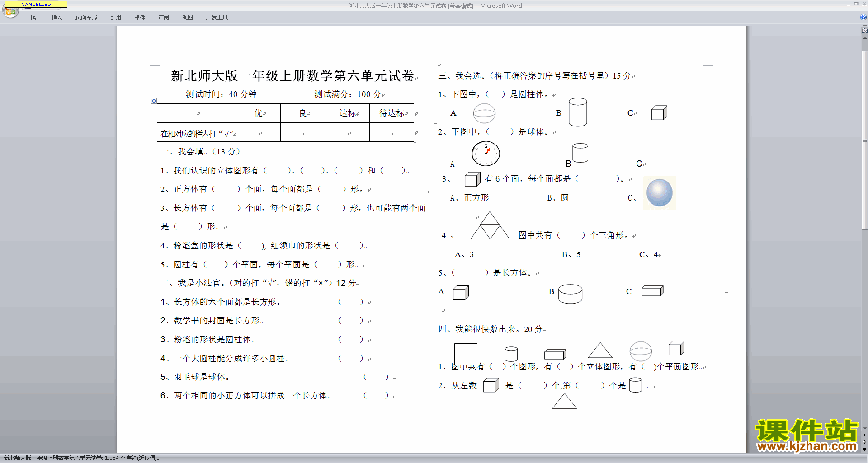Select the large square shape in section 四
868x463 pixels.
tap(466, 354)
